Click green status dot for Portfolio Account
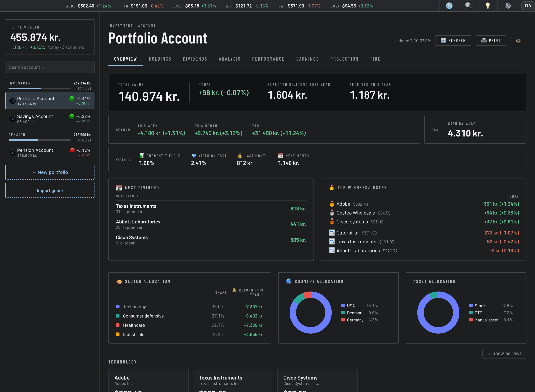Screen dimensions: 535x392 72,99
